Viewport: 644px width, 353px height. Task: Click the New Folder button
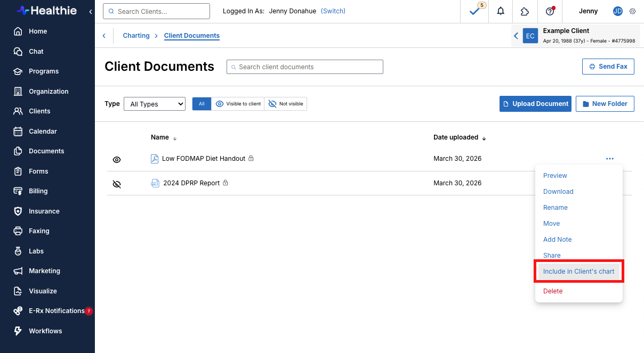[x=605, y=104]
